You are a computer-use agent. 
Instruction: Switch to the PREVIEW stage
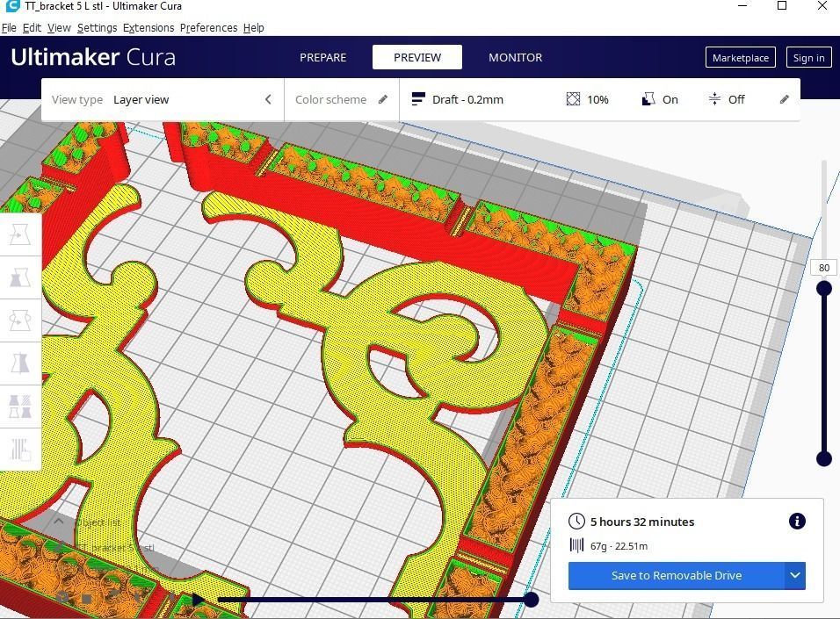417,57
